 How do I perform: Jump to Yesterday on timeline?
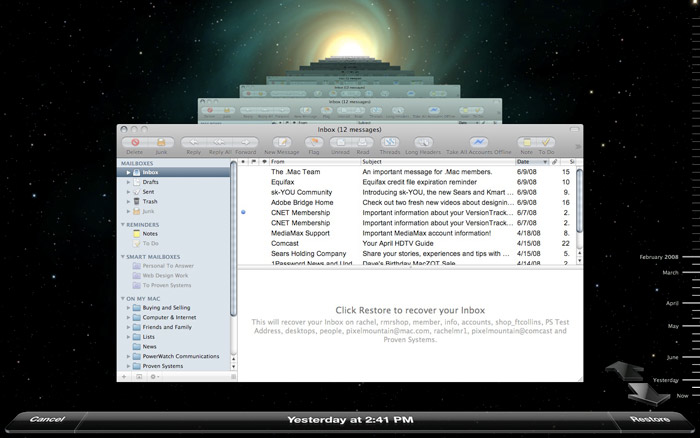[666, 380]
